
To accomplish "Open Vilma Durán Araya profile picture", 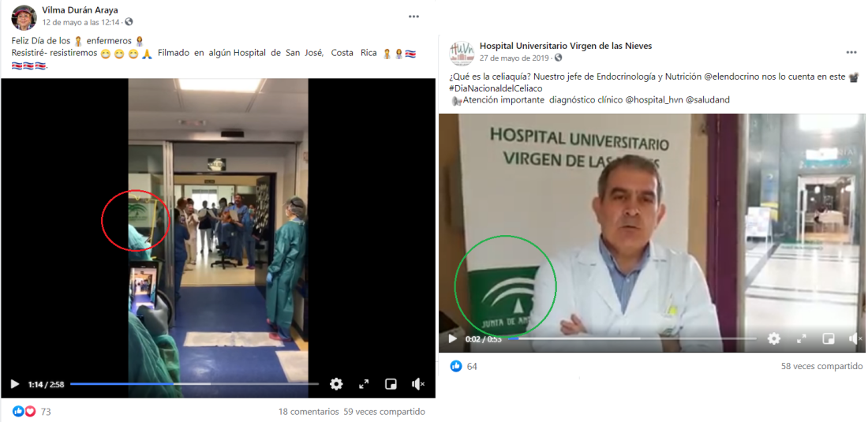I will click(24, 17).
